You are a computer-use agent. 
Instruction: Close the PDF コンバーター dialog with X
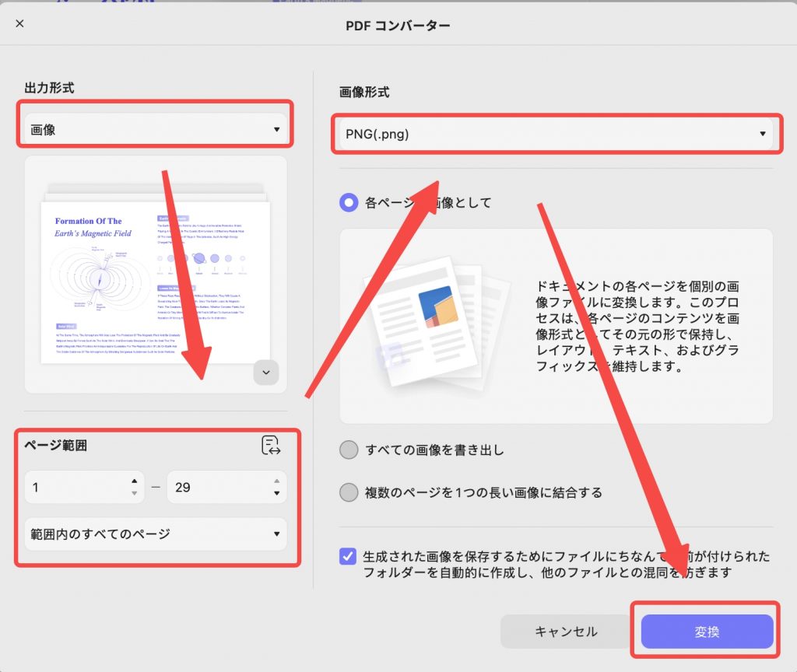pyautogui.click(x=19, y=23)
